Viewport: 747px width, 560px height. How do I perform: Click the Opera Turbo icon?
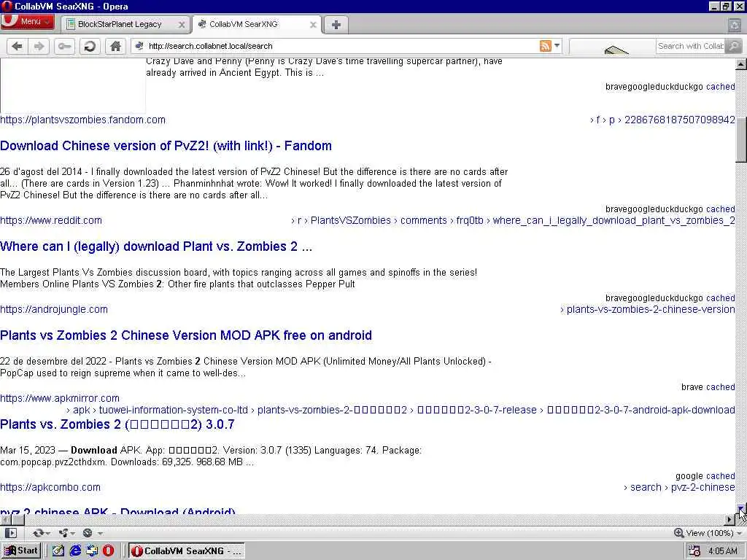88,533
